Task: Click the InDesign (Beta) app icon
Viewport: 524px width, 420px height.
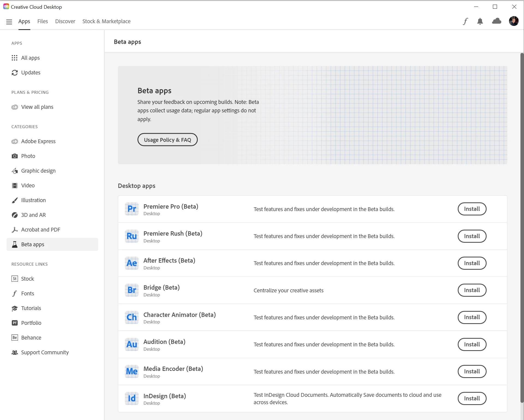Action: [x=132, y=399]
